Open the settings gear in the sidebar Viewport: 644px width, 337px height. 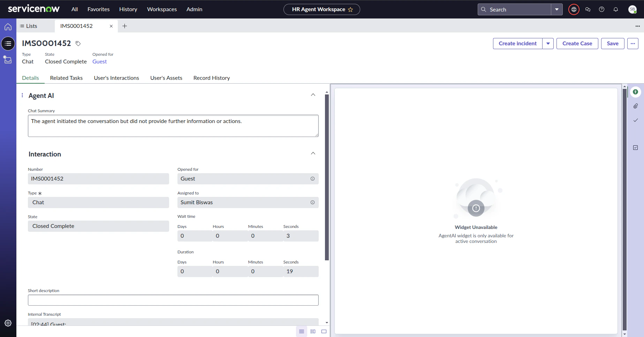tap(8, 323)
